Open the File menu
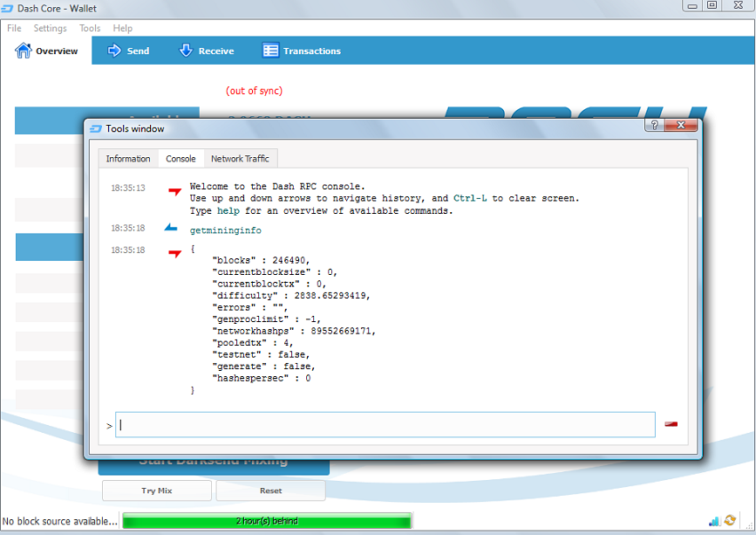Viewport: 756px width, 535px height. 14,28
